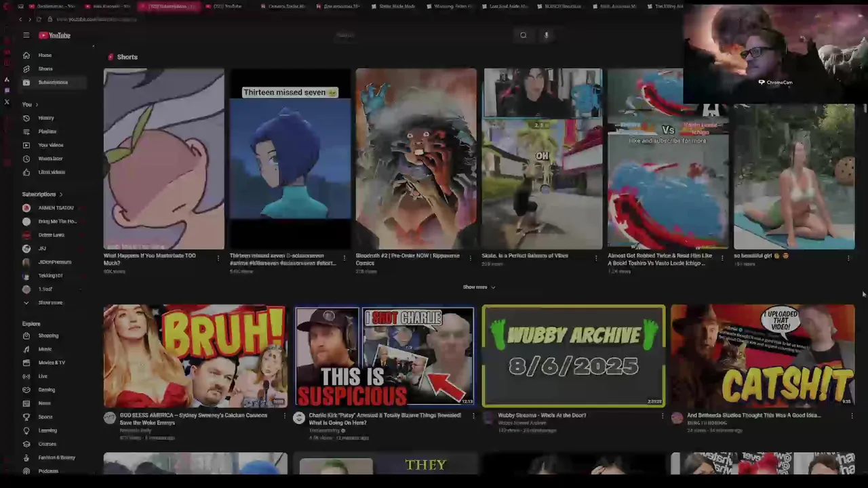868x488 pixels.
Task: Open Your videos in sidebar
Action: coord(50,145)
